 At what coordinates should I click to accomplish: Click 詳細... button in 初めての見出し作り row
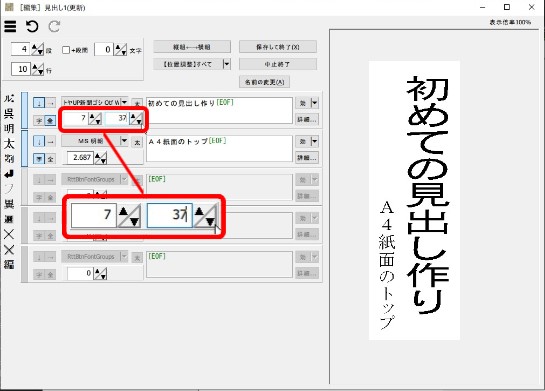(x=307, y=120)
